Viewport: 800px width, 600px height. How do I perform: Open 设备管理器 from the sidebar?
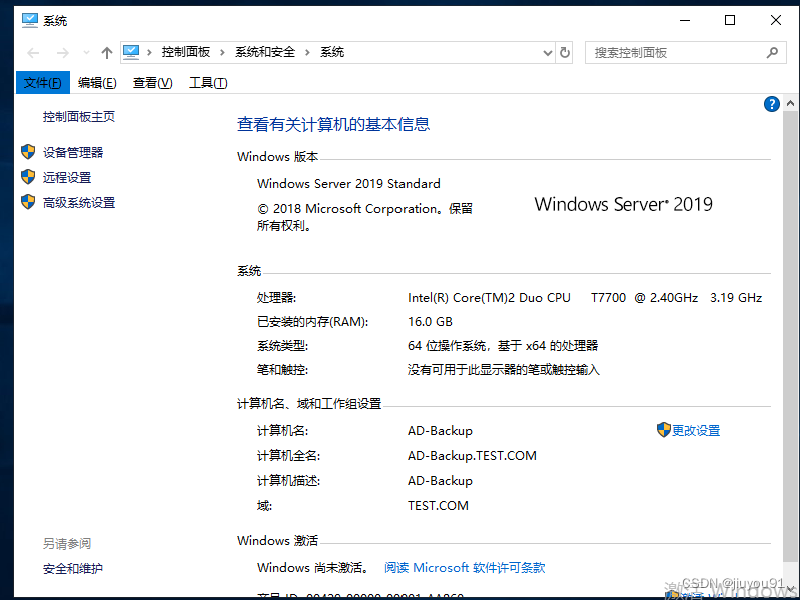click(x=73, y=152)
